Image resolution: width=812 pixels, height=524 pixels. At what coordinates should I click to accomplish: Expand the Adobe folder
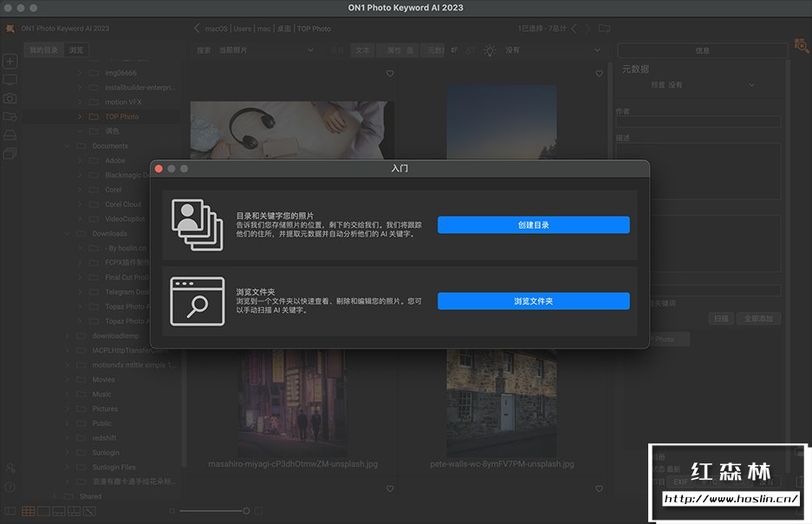80,160
